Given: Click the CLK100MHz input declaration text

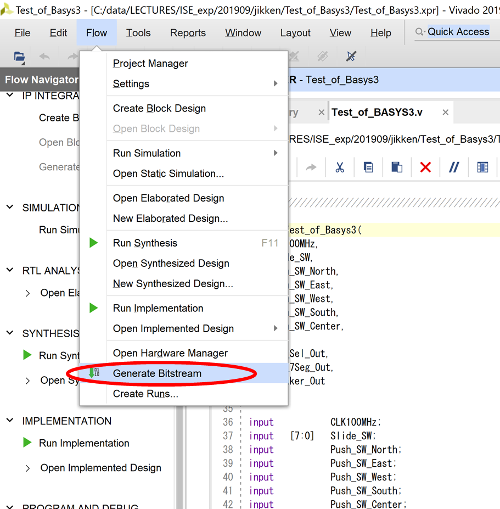Looking at the screenshot, I should point(356,422).
